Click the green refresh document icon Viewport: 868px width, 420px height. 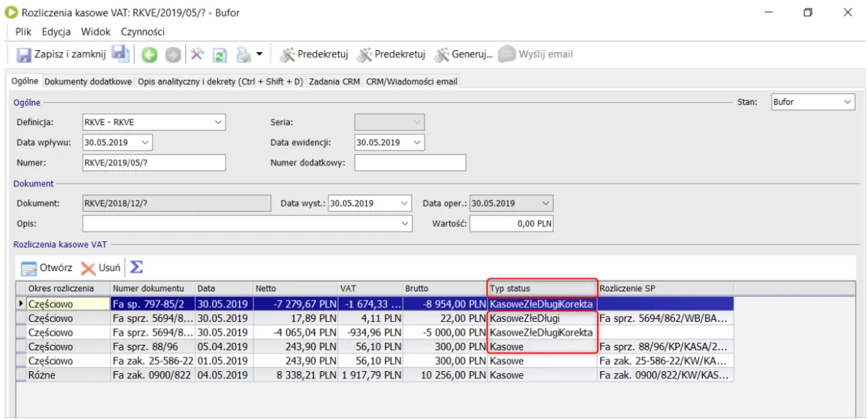coord(220,55)
